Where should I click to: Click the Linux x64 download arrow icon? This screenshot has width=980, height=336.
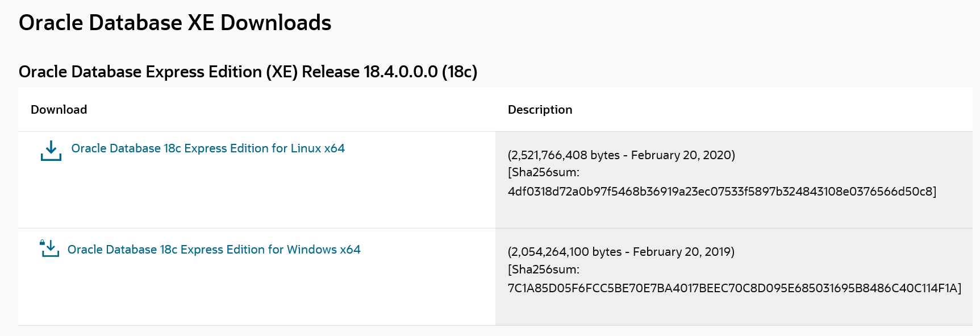click(x=51, y=151)
